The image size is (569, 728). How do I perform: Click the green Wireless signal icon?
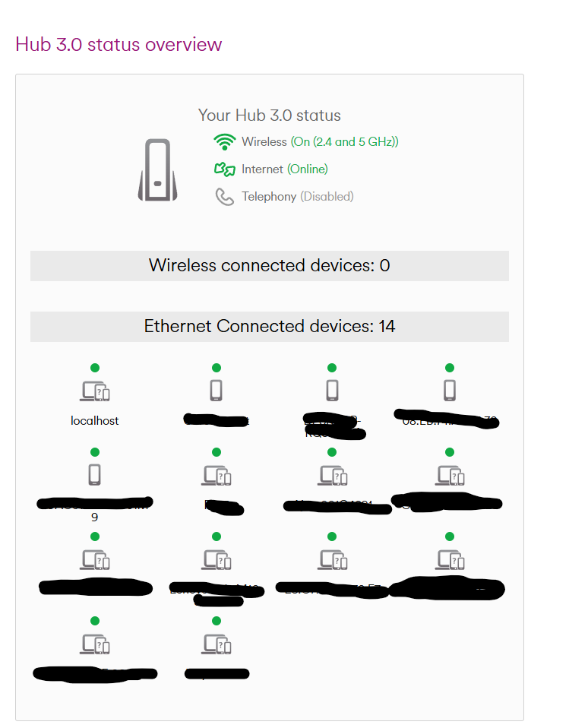point(225,142)
